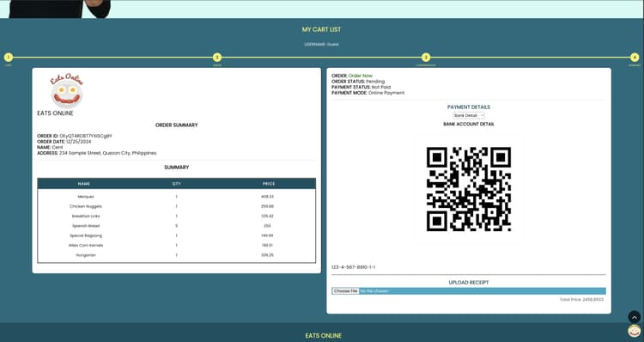
Task: Open the smiley chat bubble icon
Action: pos(635,331)
